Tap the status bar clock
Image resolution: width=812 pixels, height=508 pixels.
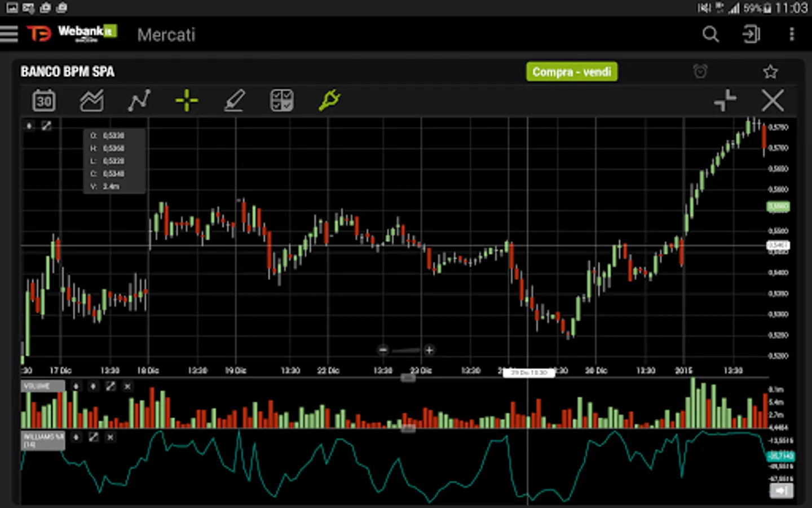tap(791, 8)
